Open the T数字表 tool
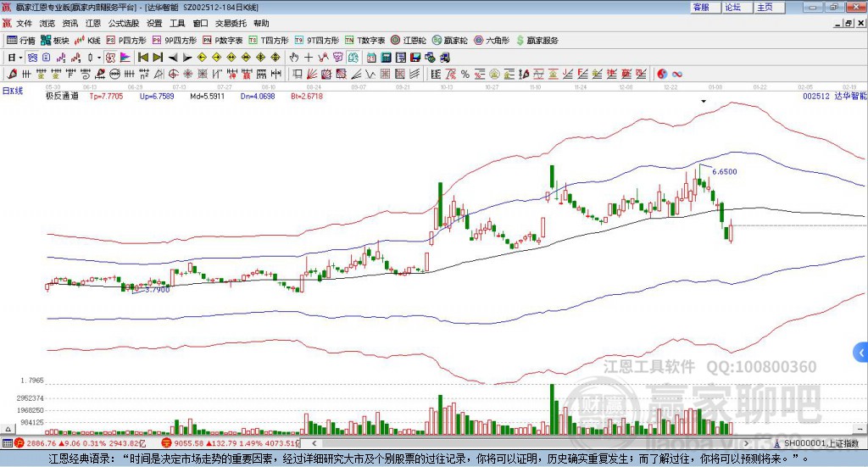The height and width of the screenshot is (467, 868). click(364, 41)
